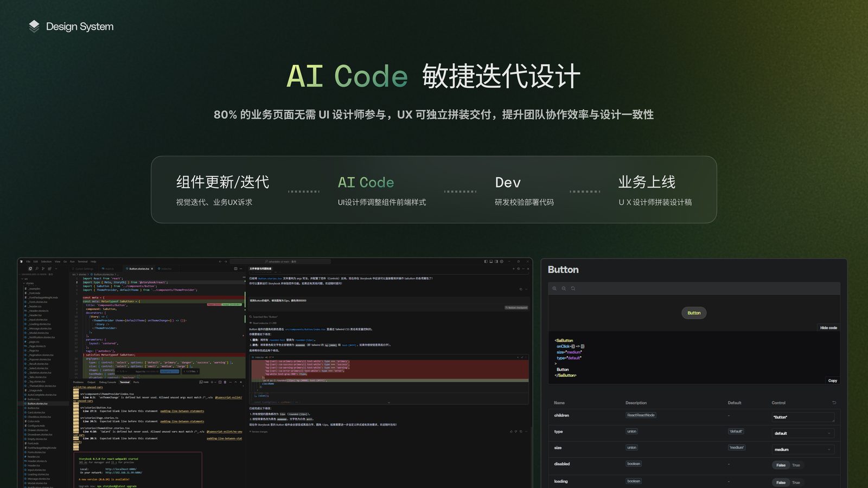Open the Help menu in editor

[x=93, y=261]
